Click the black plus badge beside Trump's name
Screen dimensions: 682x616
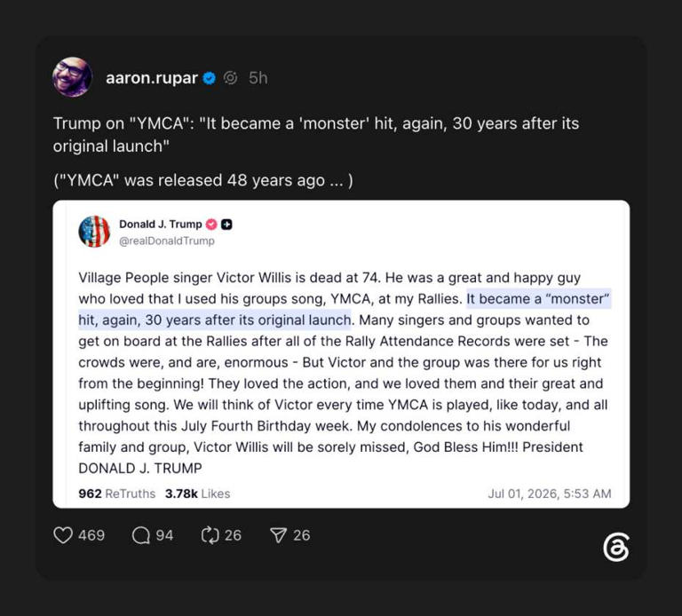pos(226,225)
